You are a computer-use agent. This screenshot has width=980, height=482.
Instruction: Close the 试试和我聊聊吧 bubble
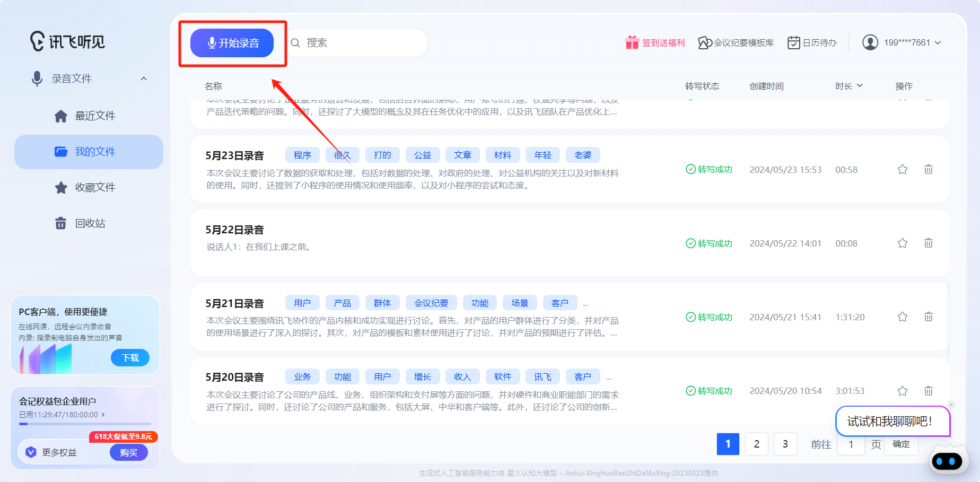(x=951, y=405)
